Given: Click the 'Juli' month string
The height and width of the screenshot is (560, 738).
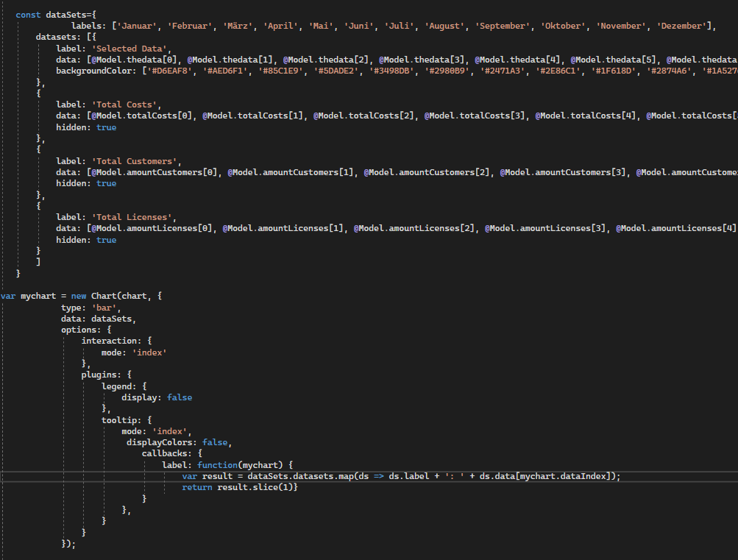Looking at the screenshot, I should (399, 26).
